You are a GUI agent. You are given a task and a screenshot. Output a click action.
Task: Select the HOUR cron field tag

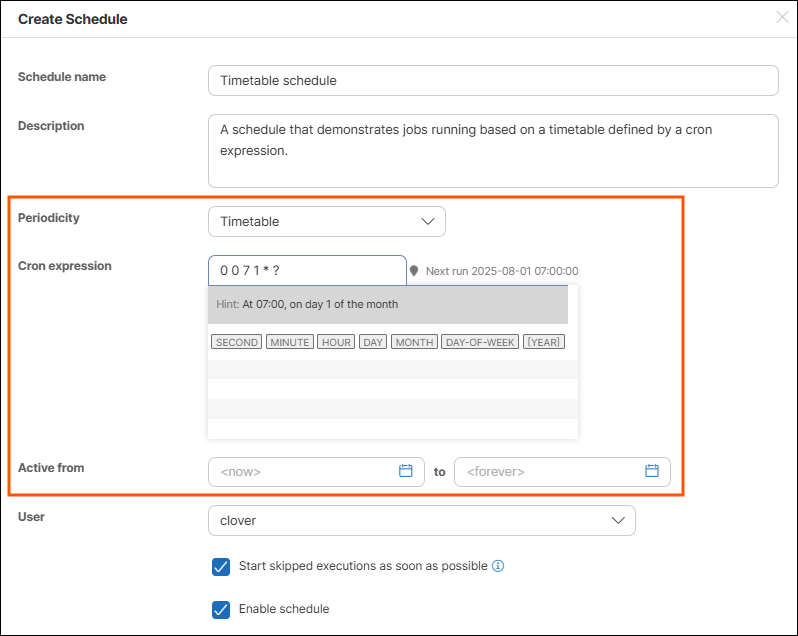336,342
